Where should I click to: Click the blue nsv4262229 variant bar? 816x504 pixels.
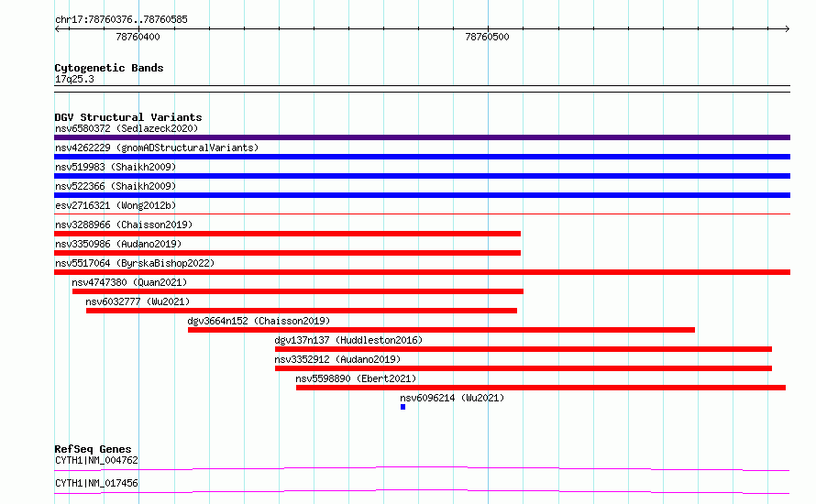[x=422, y=157]
